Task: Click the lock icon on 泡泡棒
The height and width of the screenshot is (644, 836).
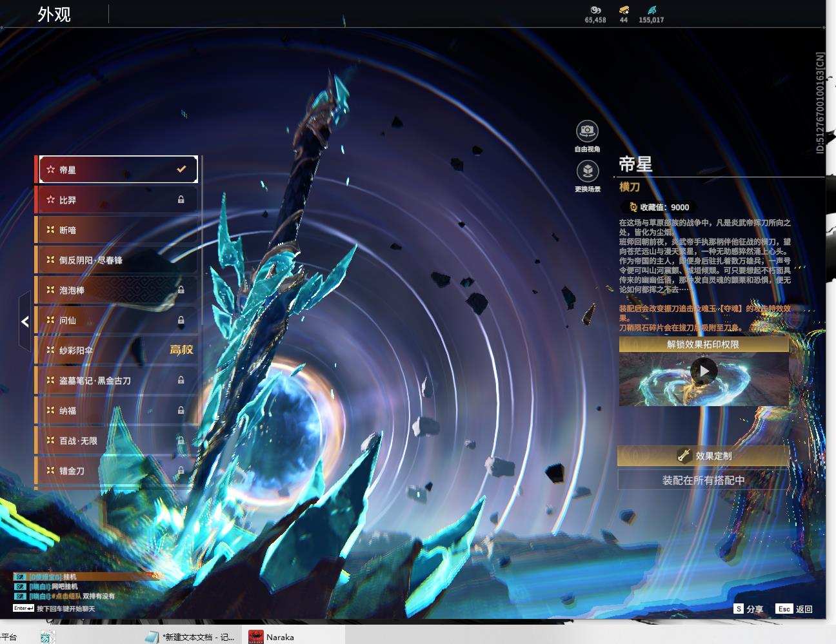Action: click(x=181, y=290)
